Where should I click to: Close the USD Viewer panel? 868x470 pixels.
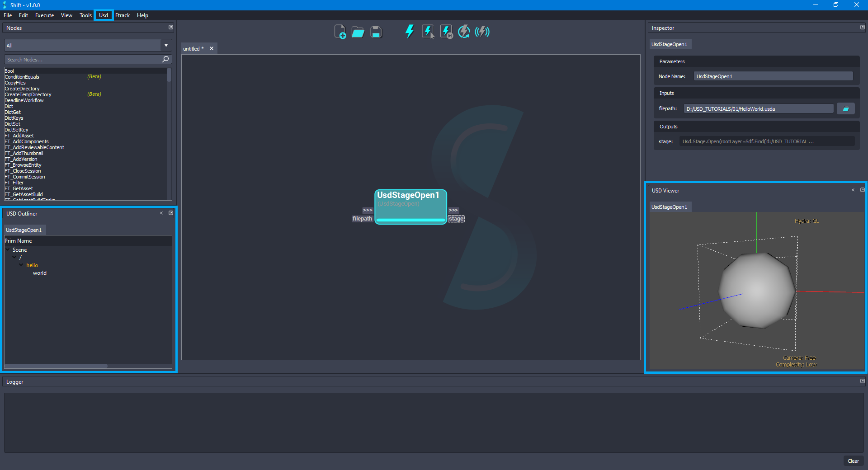853,190
